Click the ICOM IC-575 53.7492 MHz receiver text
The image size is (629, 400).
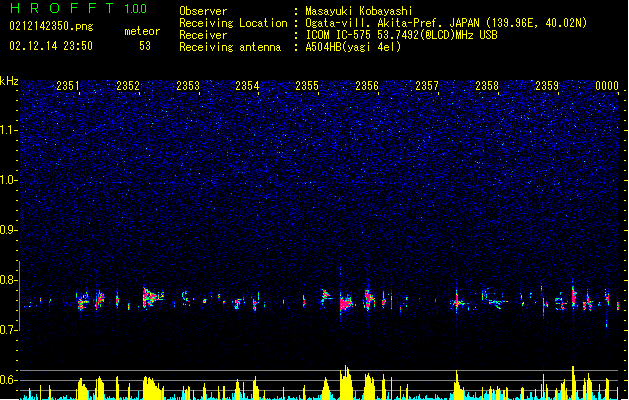tap(402, 35)
